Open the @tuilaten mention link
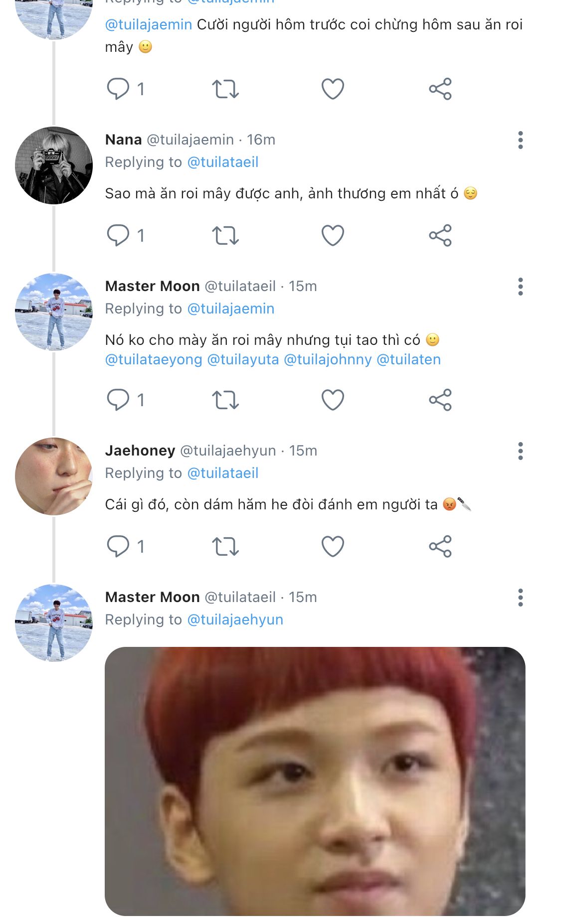Viewport: 561px width, 924px height. 408,360
